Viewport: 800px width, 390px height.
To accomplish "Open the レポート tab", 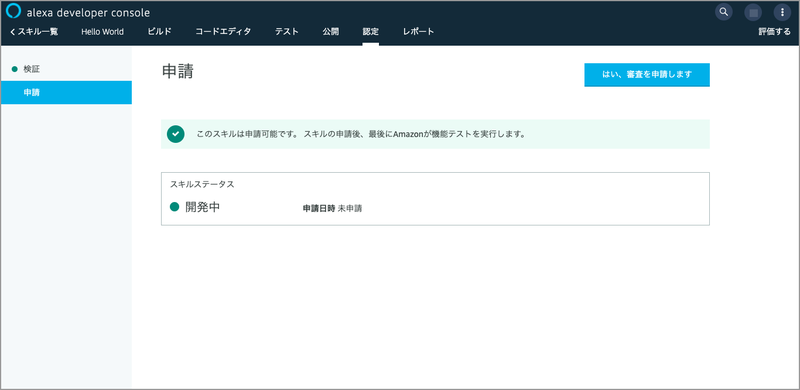I will click(x=418, y=32).
